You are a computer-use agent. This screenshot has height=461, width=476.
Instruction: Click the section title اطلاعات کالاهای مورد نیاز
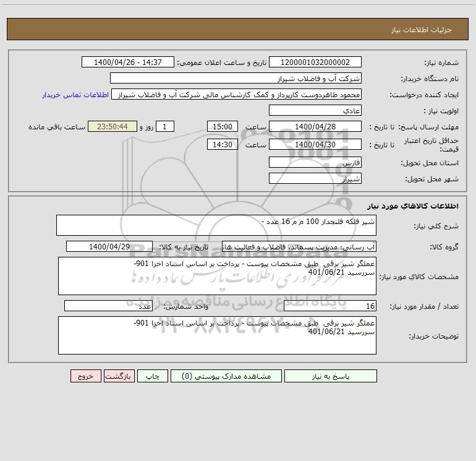(x=413, y=206)
